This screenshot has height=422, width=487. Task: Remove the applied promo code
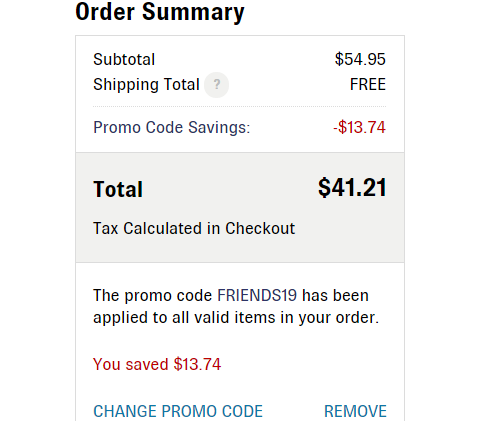coord(355,411)
